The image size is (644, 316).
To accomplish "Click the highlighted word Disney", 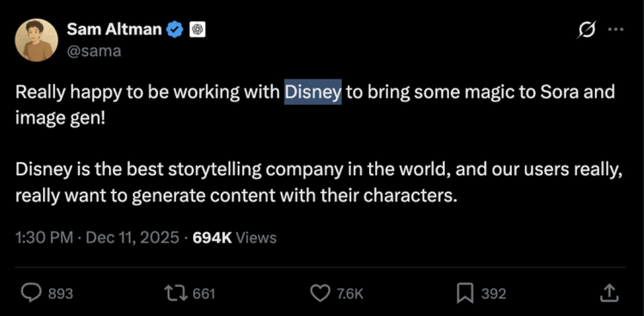I will pyautogui.click(x=313, y=92).
